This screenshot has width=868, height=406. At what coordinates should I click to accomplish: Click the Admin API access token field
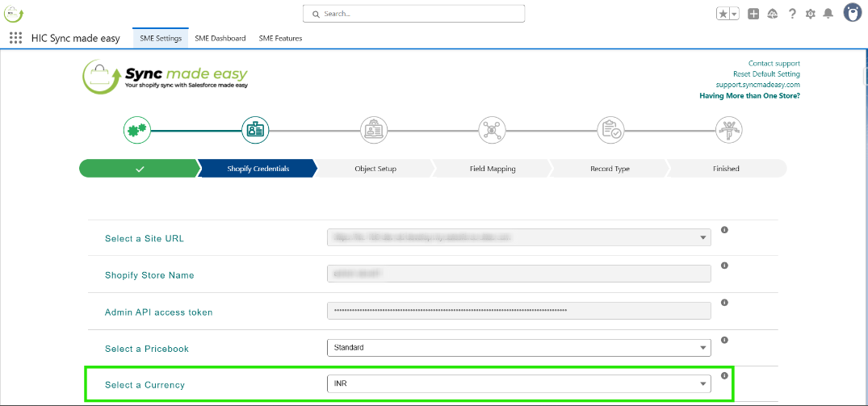tap(519, 310)
